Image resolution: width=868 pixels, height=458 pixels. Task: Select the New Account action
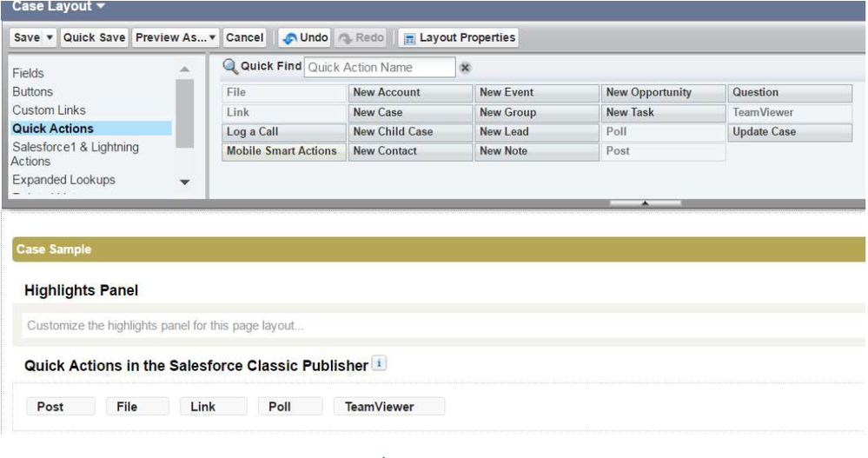(410, 92)
